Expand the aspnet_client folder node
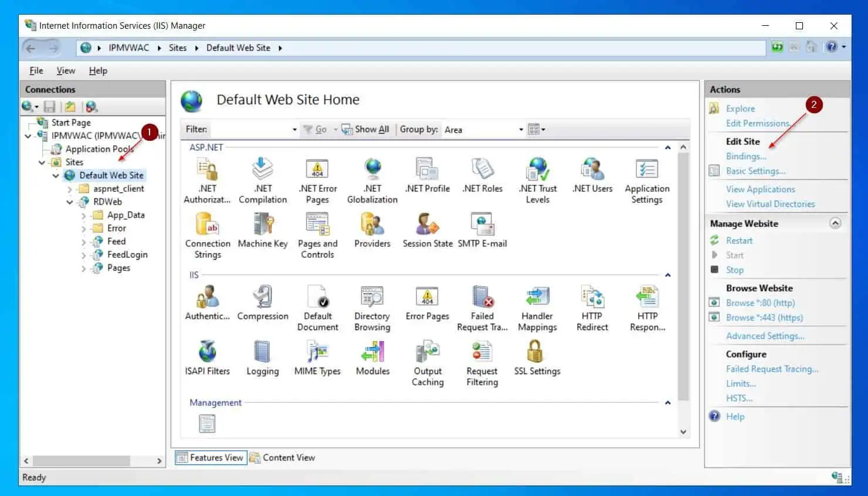 click(x=70, y=189)
